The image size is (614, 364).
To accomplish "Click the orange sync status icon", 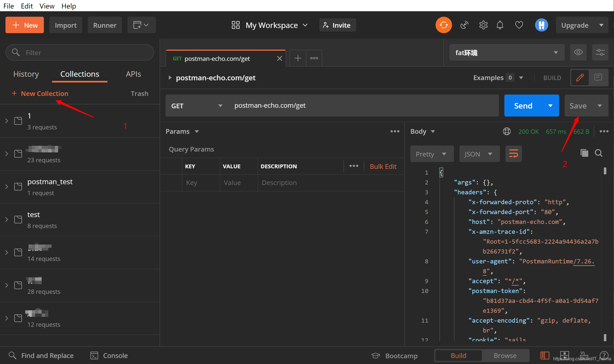I will coord(444,25).
